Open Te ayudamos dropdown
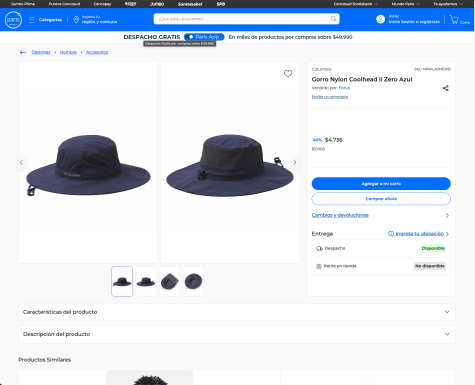Screen dimensions: 475x385 448,4
